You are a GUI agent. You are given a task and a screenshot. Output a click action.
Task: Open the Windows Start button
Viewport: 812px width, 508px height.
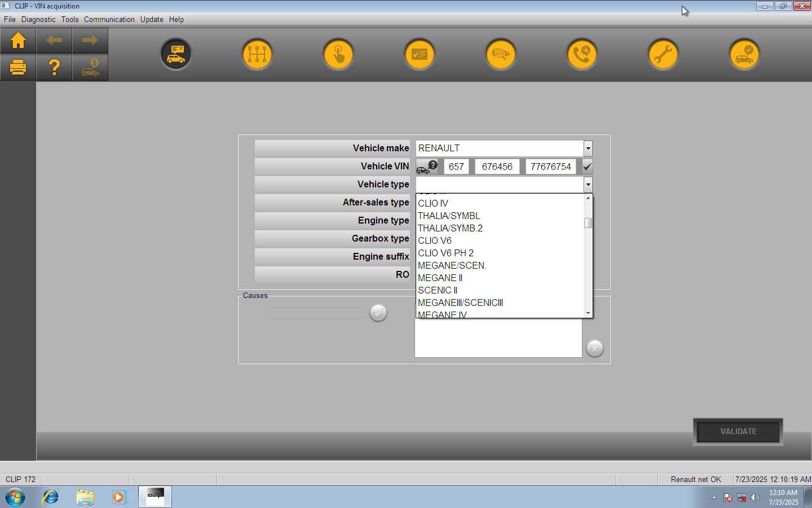click(15, 497)
